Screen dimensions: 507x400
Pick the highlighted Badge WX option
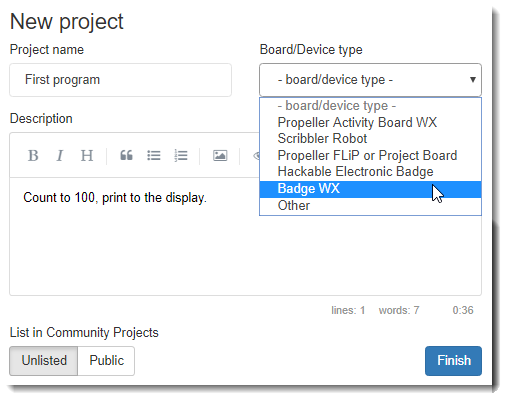point(370,189)
